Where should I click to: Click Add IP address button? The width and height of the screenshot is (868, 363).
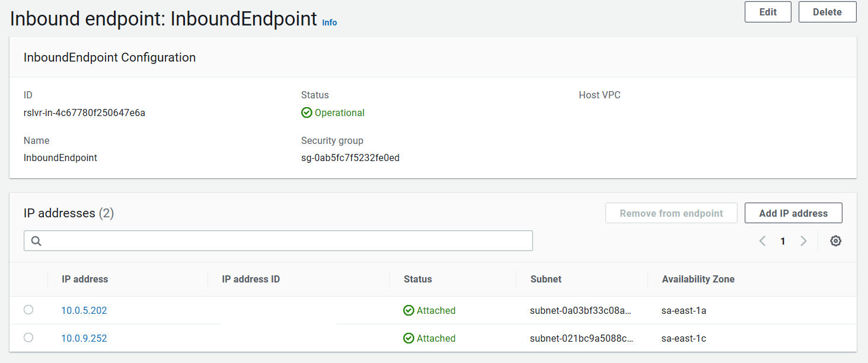coord(793,213)
